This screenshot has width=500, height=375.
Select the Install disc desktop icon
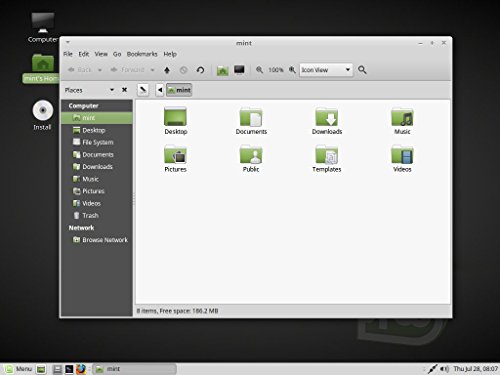tap(42, 115)
